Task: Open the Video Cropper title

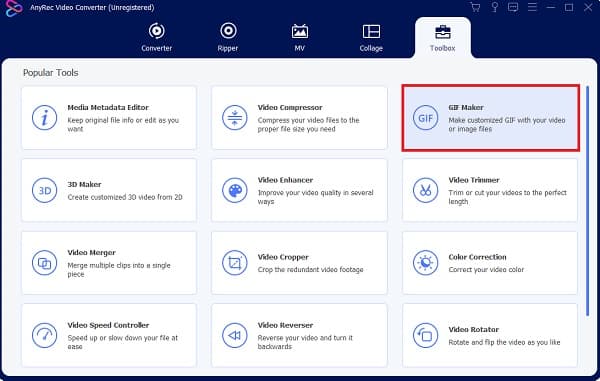Action: pos(283,257)
